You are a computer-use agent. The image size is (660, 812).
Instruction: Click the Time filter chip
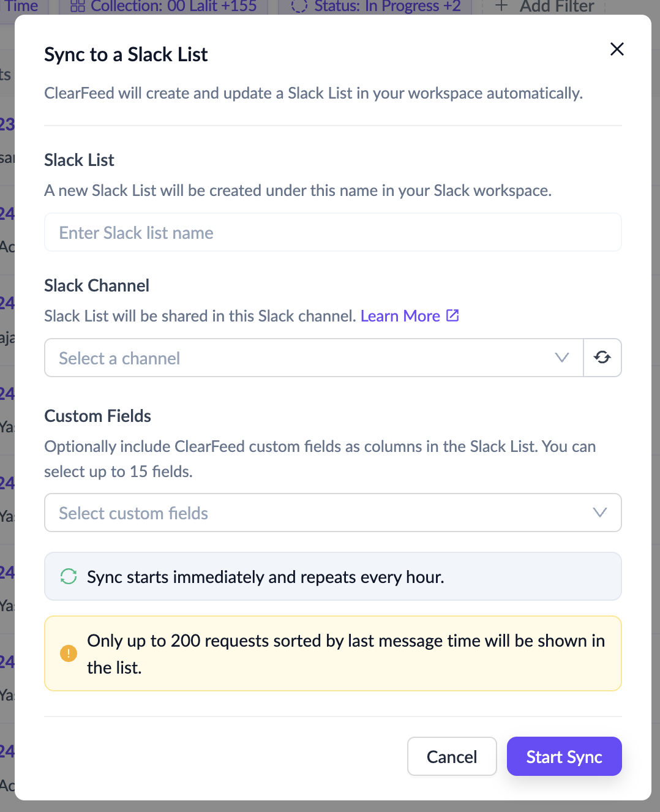pos(21,6)
